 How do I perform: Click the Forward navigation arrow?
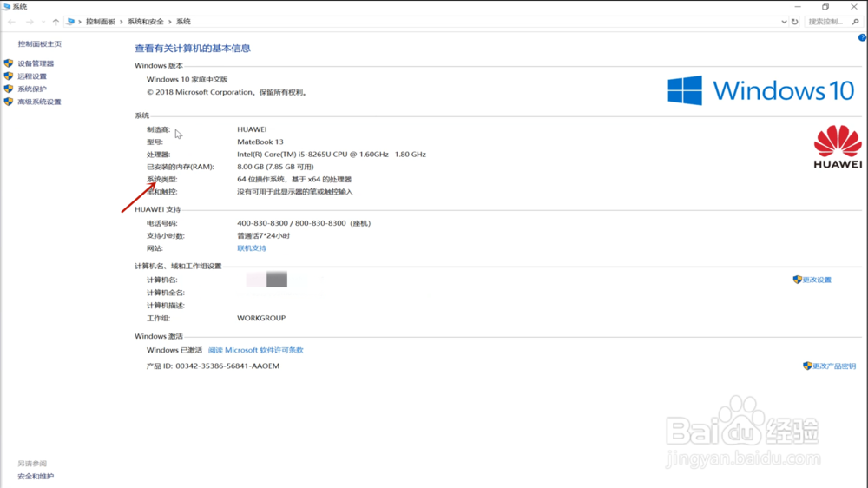[30, 22]
